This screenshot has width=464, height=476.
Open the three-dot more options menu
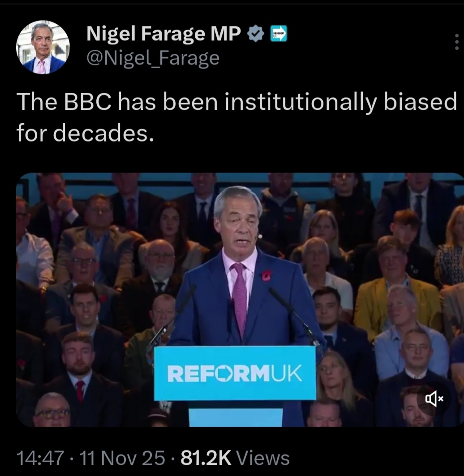click(x=457, y=42)
